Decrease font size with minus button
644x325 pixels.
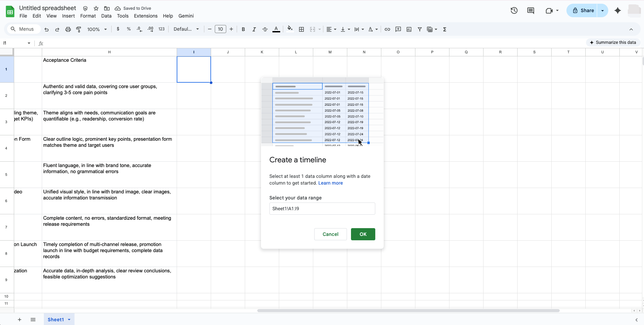(x=210, y=29)
